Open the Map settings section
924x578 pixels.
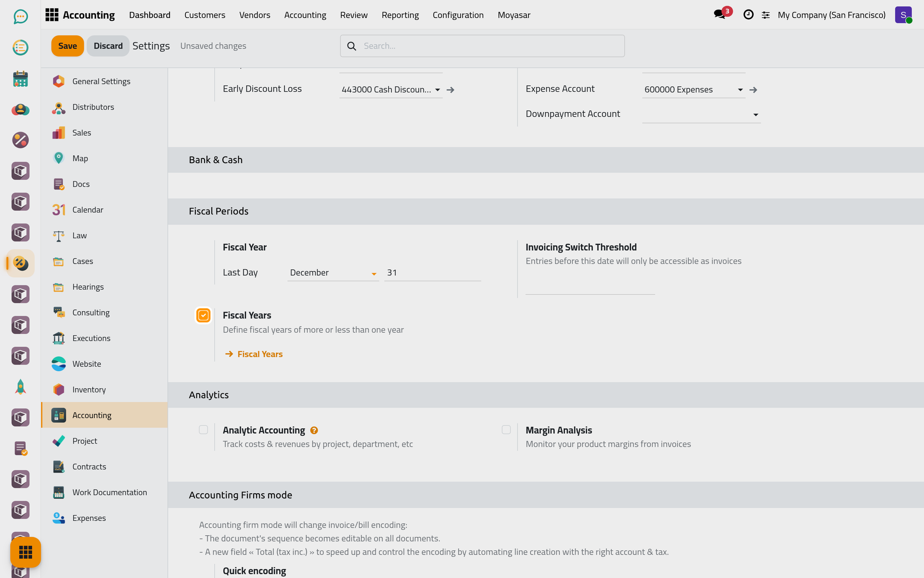click(x=104, y=158)
